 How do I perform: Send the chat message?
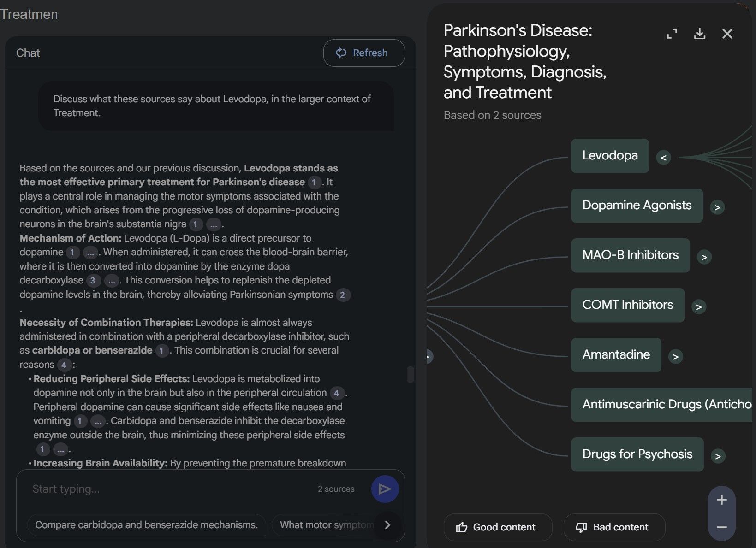pos(385,489)
